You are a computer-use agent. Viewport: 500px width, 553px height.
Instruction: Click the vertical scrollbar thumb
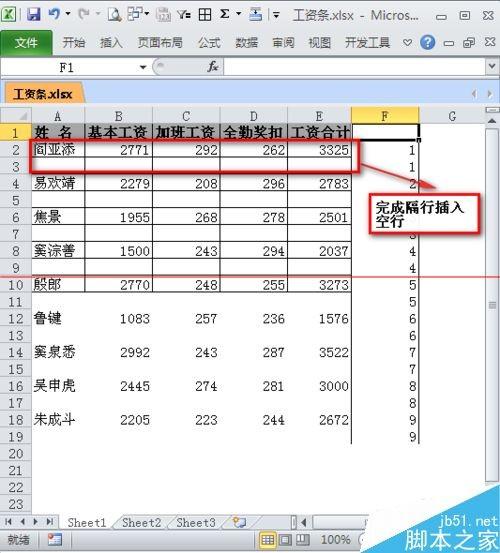tap(492, 305)
